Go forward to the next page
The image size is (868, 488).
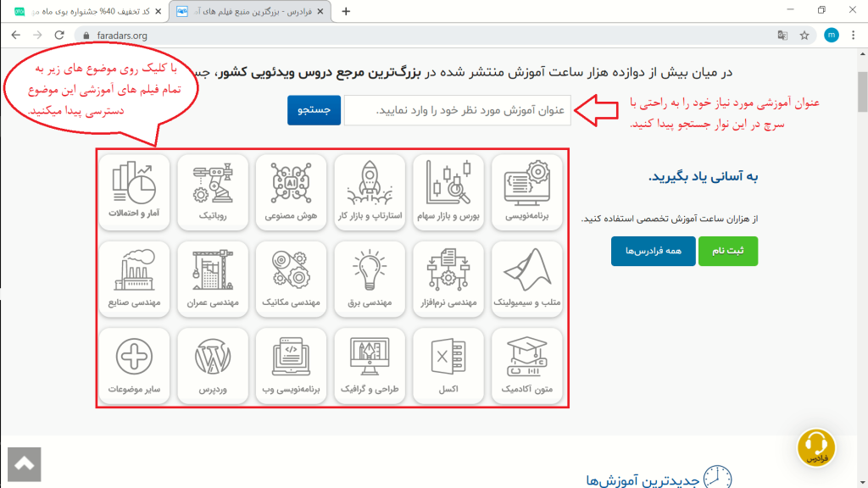click(x=37, y=36)
